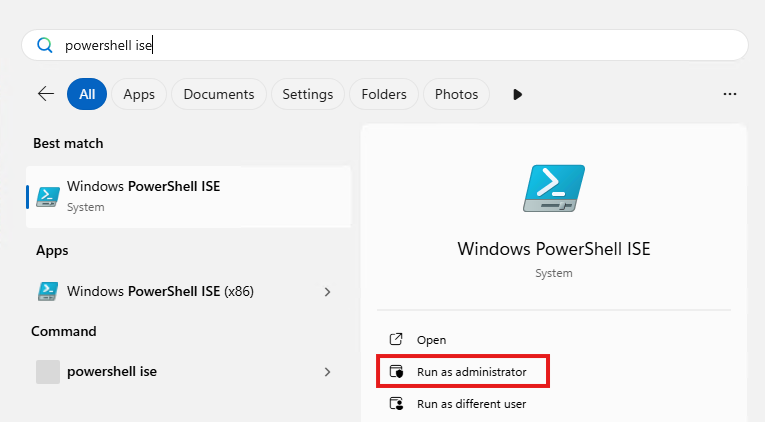The image size is (765, 422).
Task: Click the large PowerShell ISE preview icon
Action: click(x=553, y=188)
